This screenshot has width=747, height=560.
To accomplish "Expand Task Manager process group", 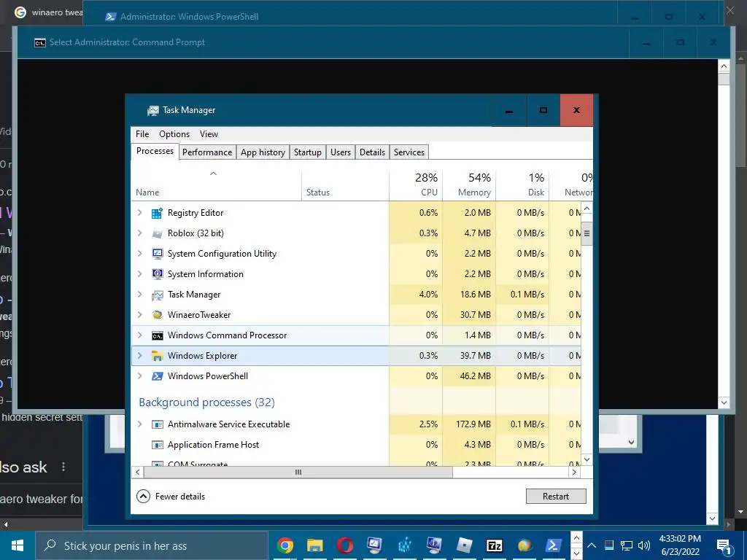I will [139, 295].
